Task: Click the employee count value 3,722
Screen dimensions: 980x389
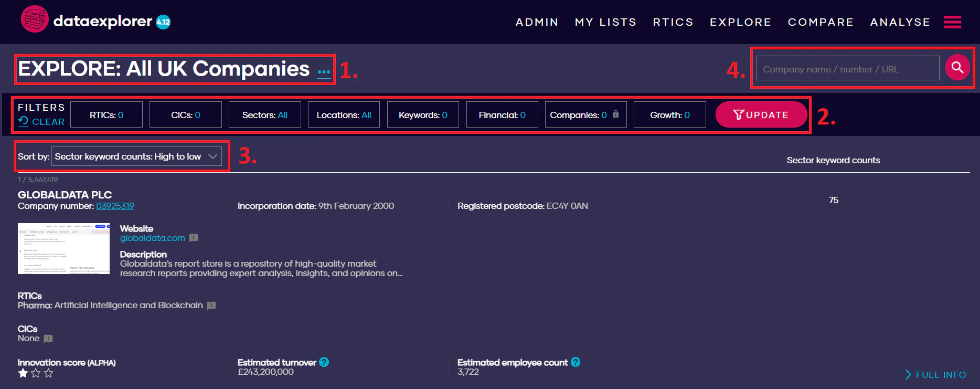Action: 468,372
